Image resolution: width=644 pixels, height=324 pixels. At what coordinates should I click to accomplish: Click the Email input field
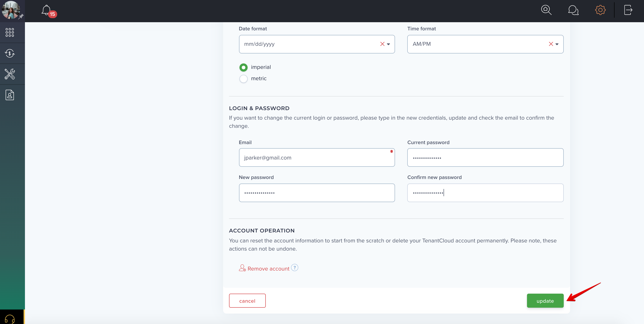tap(317, 158)
